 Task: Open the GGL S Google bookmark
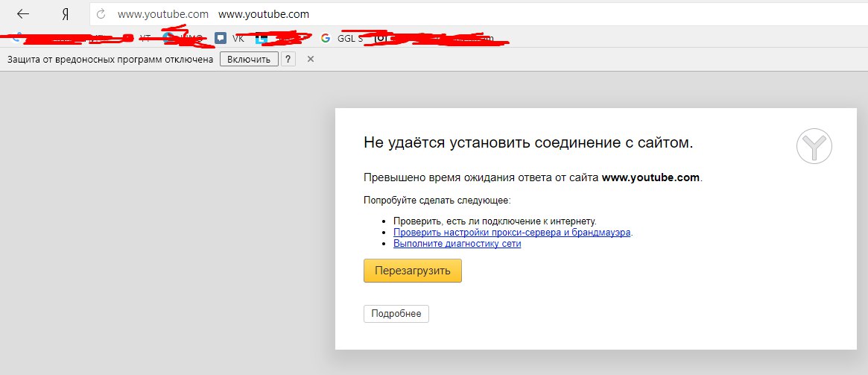pos(341,38)
